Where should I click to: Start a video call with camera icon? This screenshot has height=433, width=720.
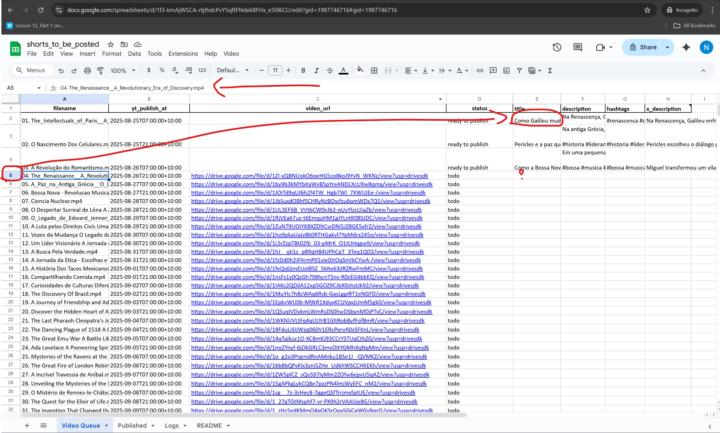600,47
